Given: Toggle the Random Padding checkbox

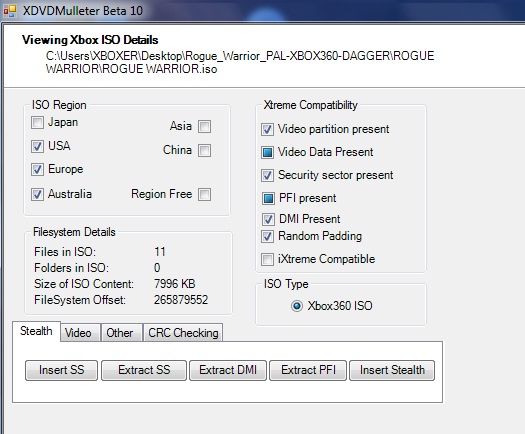Looking at the screenshot, I should 267,236.
